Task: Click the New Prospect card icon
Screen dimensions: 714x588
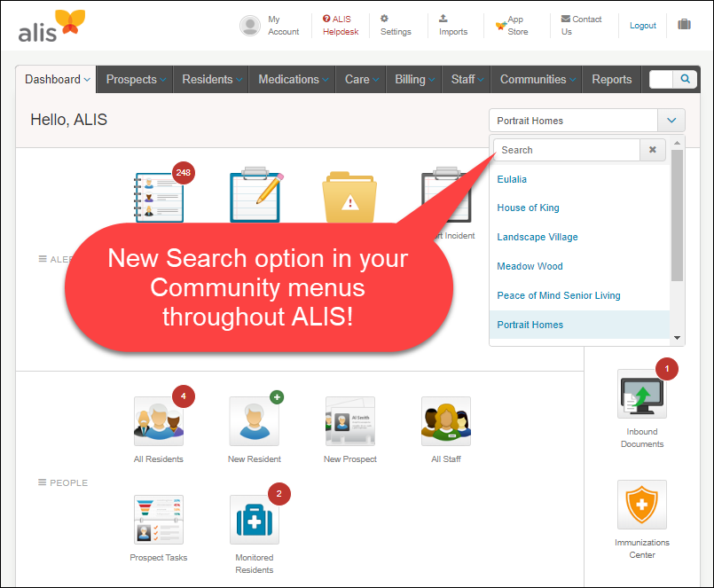Action: tap(350, 421)
